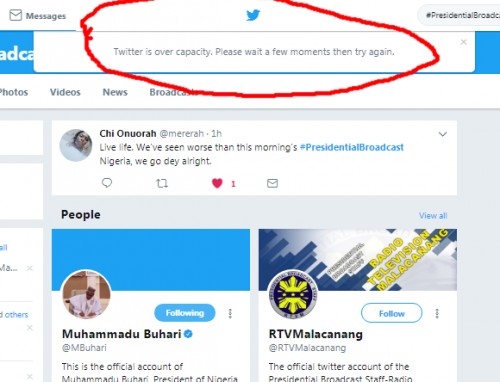The width and height of the screenshot is (500, 382).
Task: Unlike the tweet with red heart
Action: click(x=217, y=183)
